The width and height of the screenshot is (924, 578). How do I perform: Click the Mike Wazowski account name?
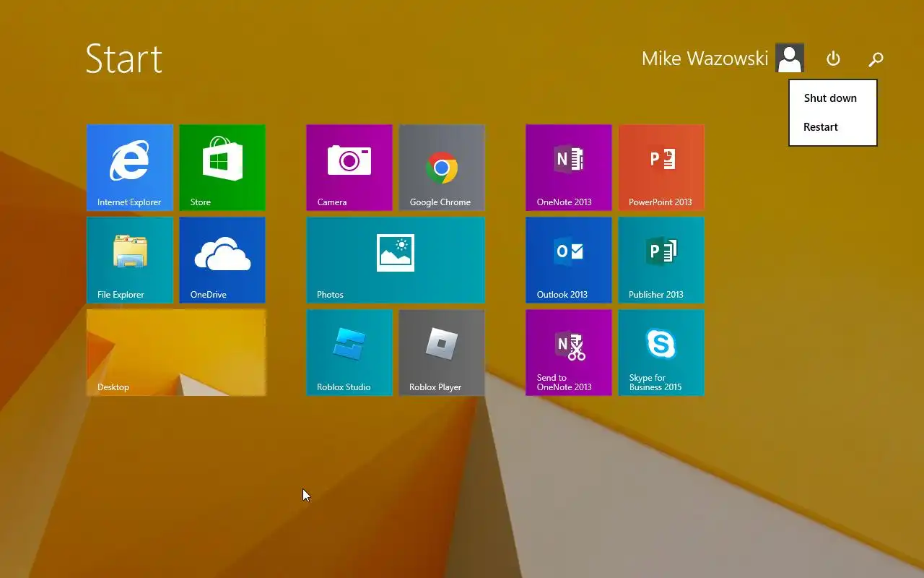pyautogui.click(x=705, y=59)
